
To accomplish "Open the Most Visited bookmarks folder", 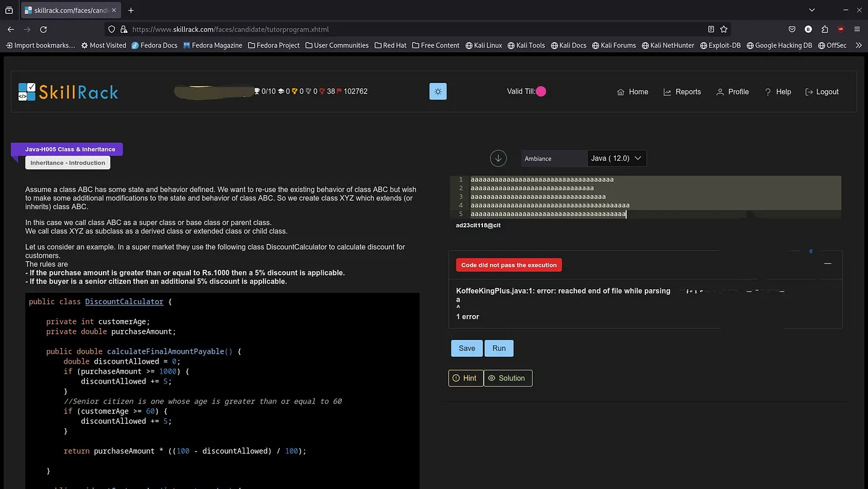I will point(103,45).
